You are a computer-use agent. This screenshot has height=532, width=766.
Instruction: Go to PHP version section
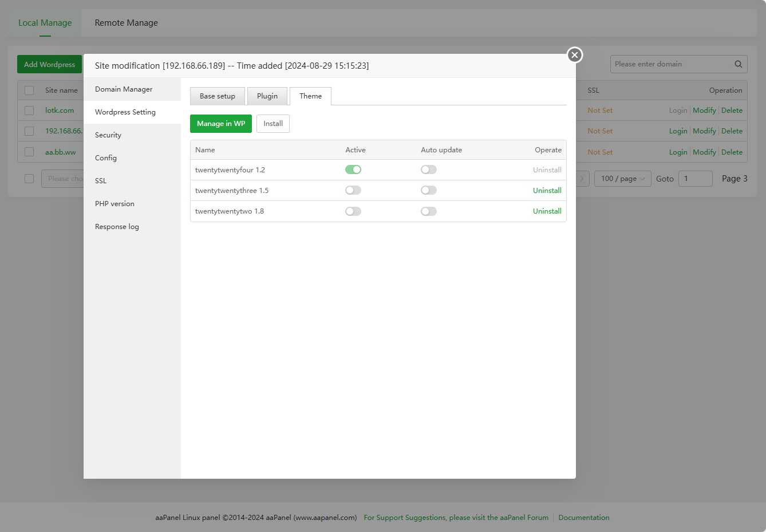114,204
